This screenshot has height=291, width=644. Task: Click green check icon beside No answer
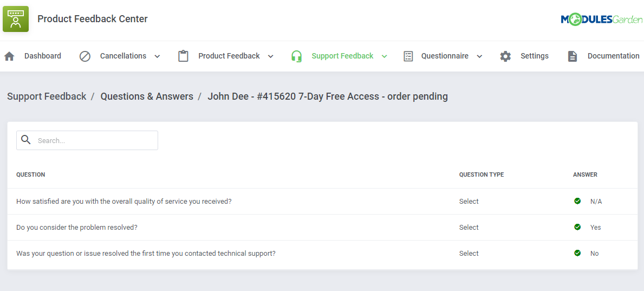tap(577, 253)
